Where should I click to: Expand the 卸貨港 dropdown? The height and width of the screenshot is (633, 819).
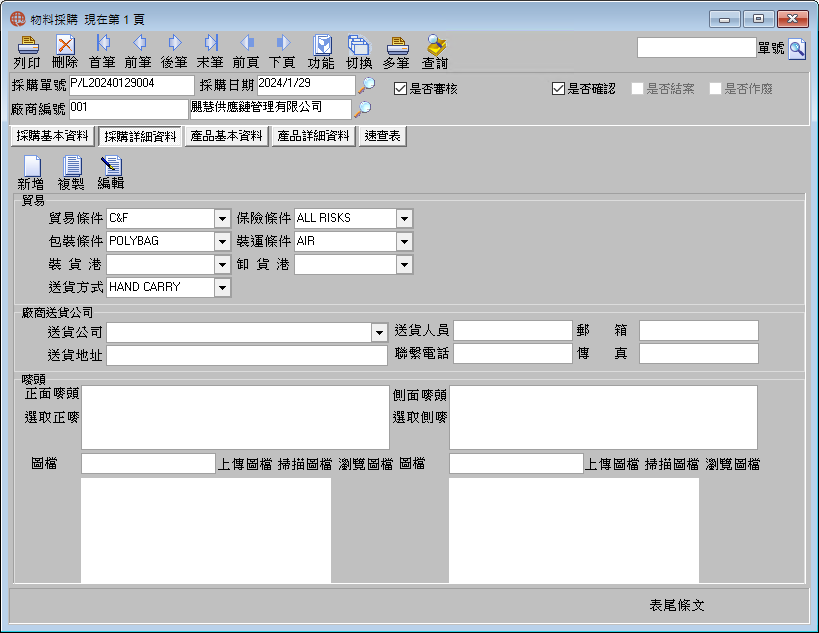404,265
